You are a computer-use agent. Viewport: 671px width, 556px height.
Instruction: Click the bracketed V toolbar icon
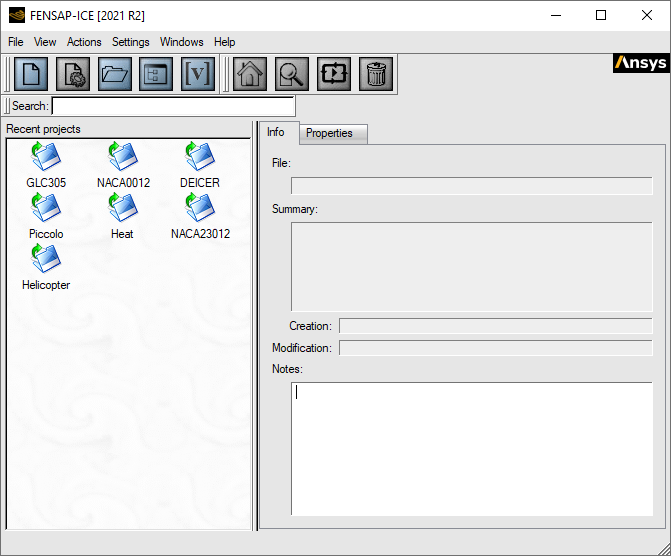tap(198, 75)
